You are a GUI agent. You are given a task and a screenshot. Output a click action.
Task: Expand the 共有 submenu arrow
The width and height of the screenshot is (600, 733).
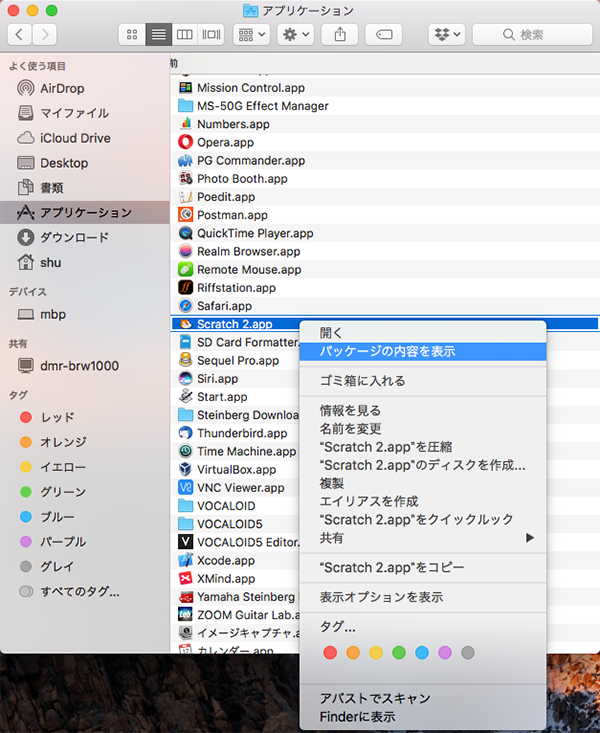coord(529,538)
